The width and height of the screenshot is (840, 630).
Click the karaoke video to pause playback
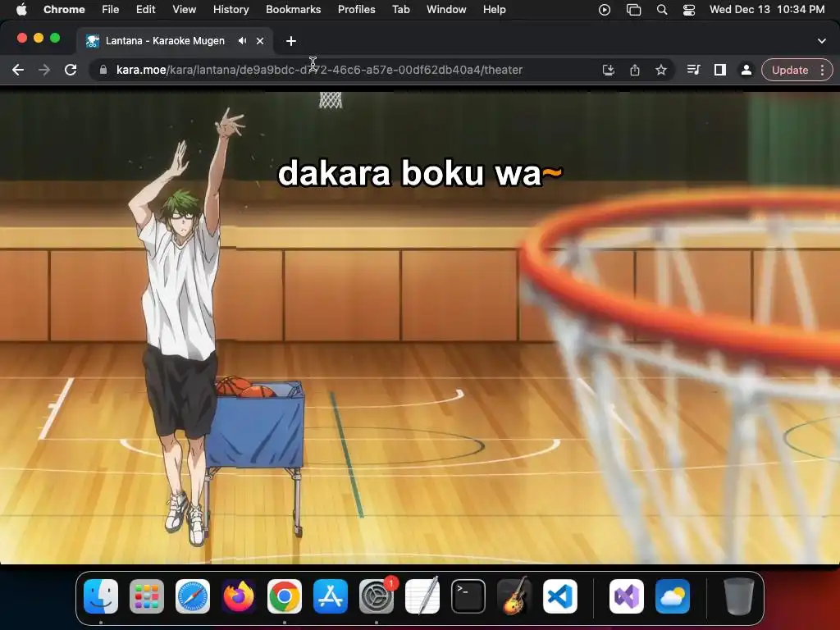[x=420, y=328]
